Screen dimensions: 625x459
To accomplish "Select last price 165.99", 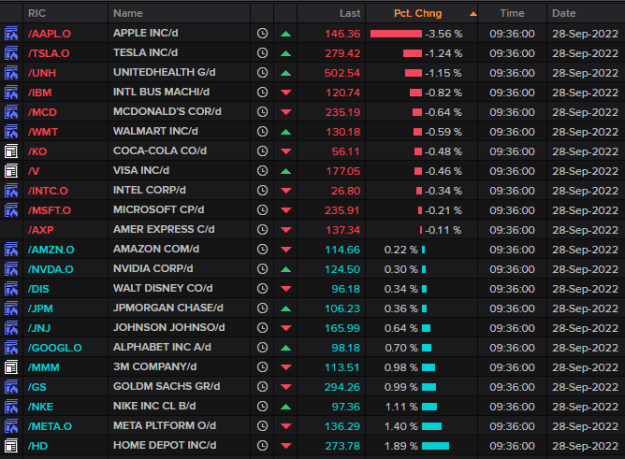I will tap(342, 328).
